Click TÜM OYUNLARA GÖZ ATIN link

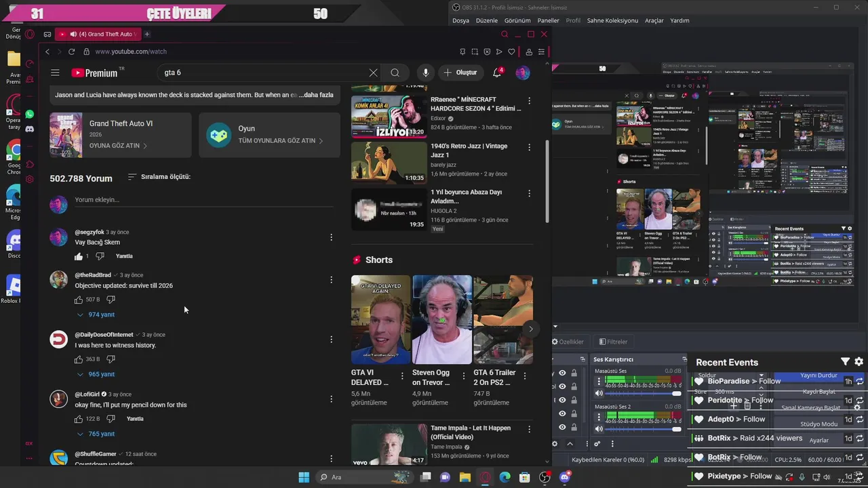pos(280,141)
